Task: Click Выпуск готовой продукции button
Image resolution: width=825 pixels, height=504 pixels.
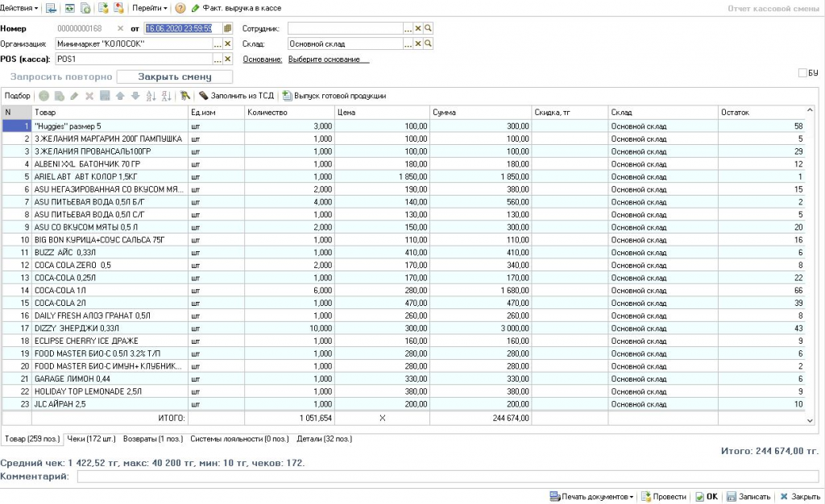Action: pyautogui.click(x=334, y=96)
